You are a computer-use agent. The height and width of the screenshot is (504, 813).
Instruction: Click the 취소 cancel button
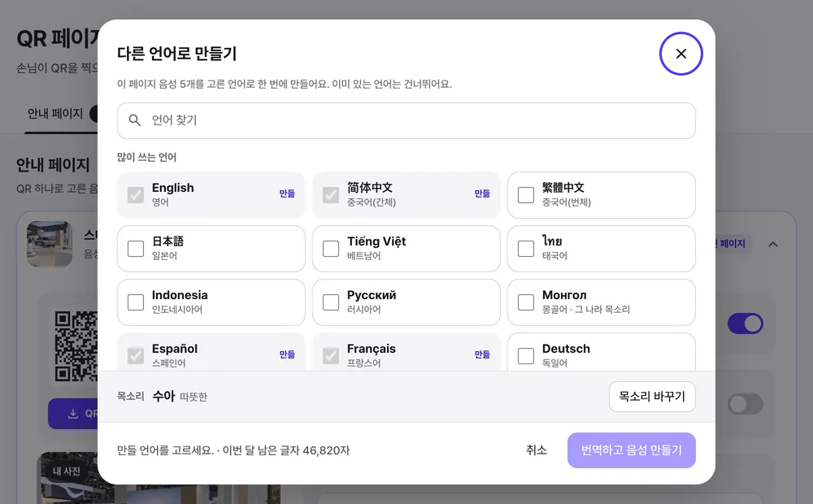[x=536, y=450]
